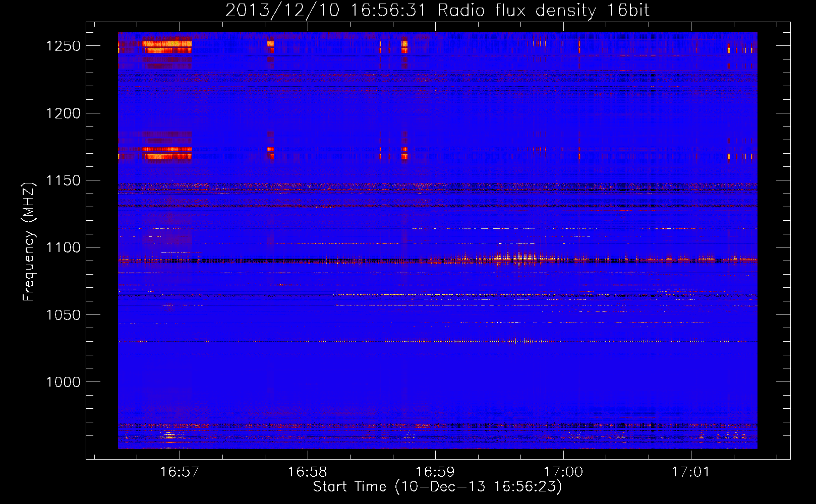Screen dimensions: 816x504
Task: Click the 16:57 time tick label
Action: [x=180, y=472]
